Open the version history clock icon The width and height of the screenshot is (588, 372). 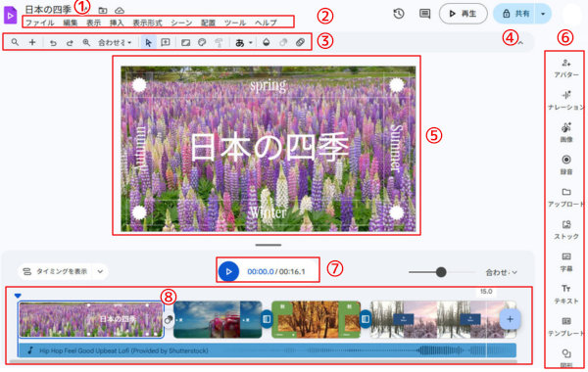click(399, 14)
